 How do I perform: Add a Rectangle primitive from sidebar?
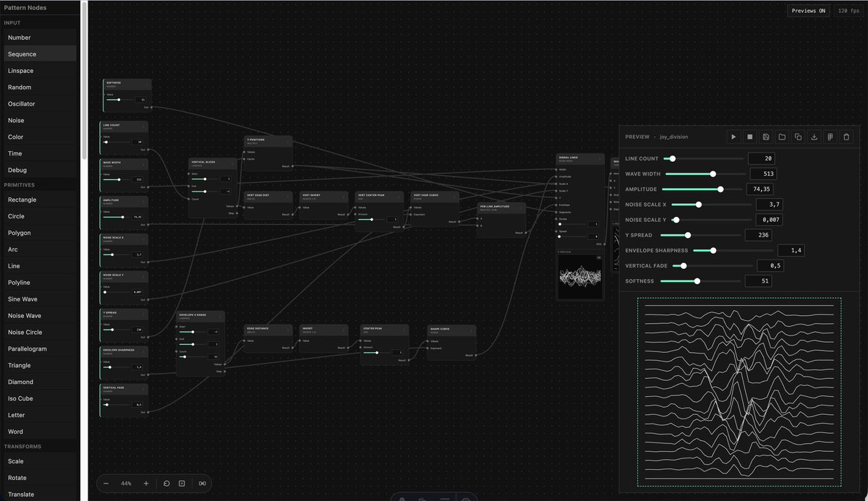click(40, 200)
